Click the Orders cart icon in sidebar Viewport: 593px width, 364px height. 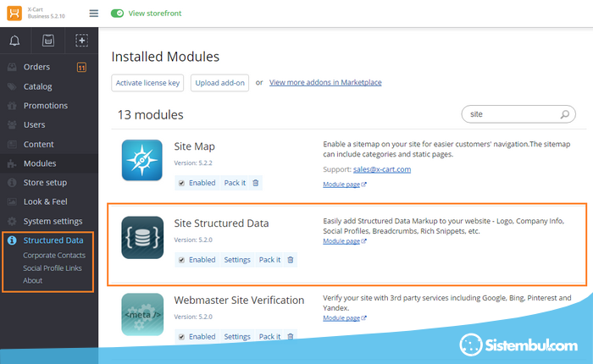point(12,67)
